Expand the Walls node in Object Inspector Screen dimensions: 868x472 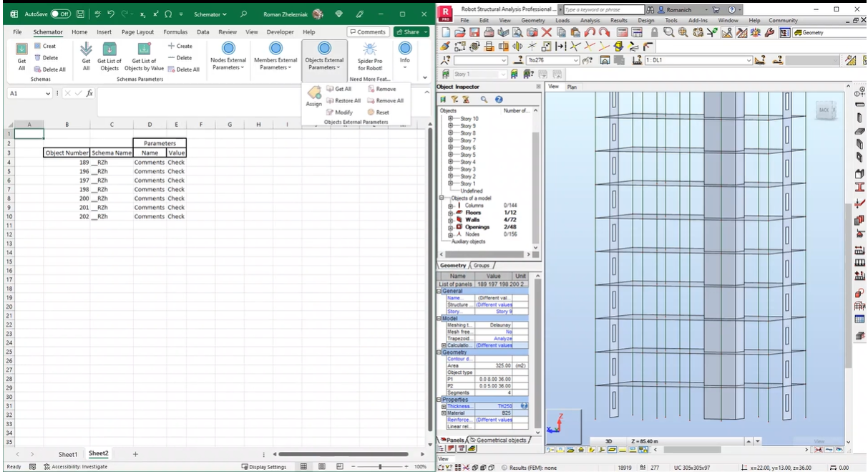pyautogui.click(x=451, y=220)
